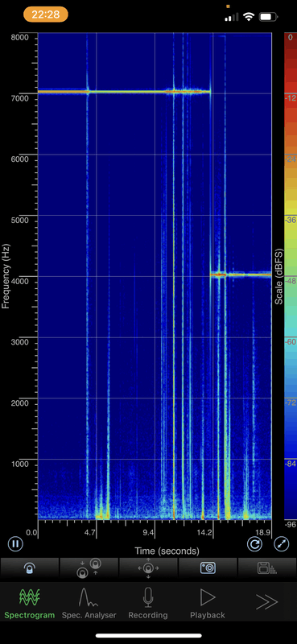The height and width of the screenshot is (644, 297).
Task: Open the Spec. Analyser tab
Action: click(x=89, y=603)
